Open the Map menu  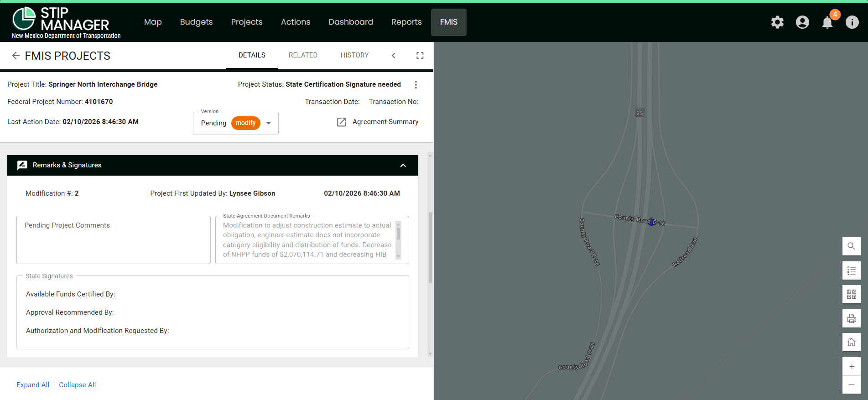(153, 22)
